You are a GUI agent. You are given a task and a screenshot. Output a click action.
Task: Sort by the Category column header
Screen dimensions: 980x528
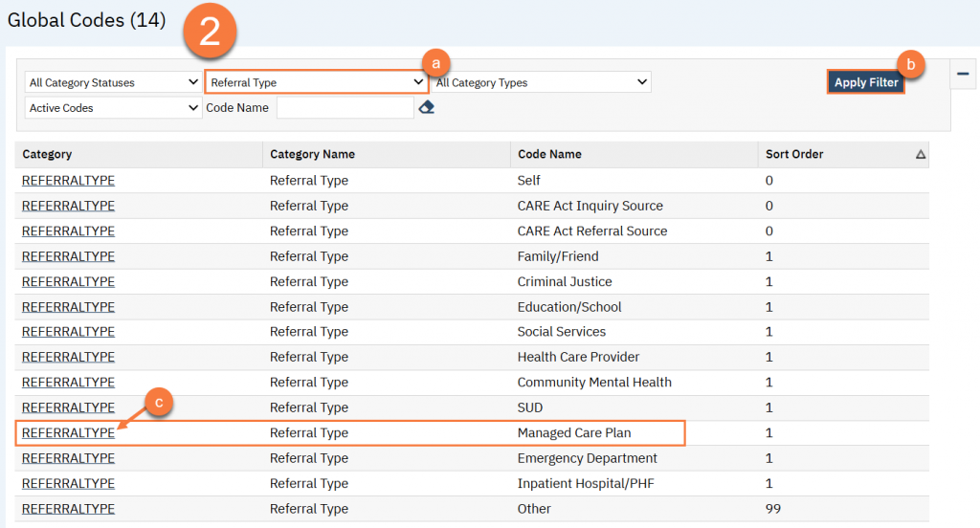[x=47, y=154]
